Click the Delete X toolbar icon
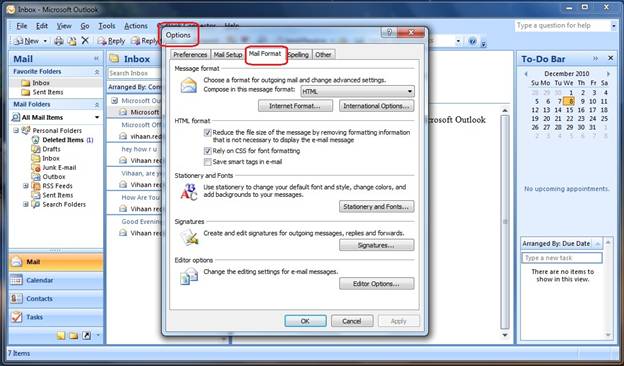 [85, 41]
